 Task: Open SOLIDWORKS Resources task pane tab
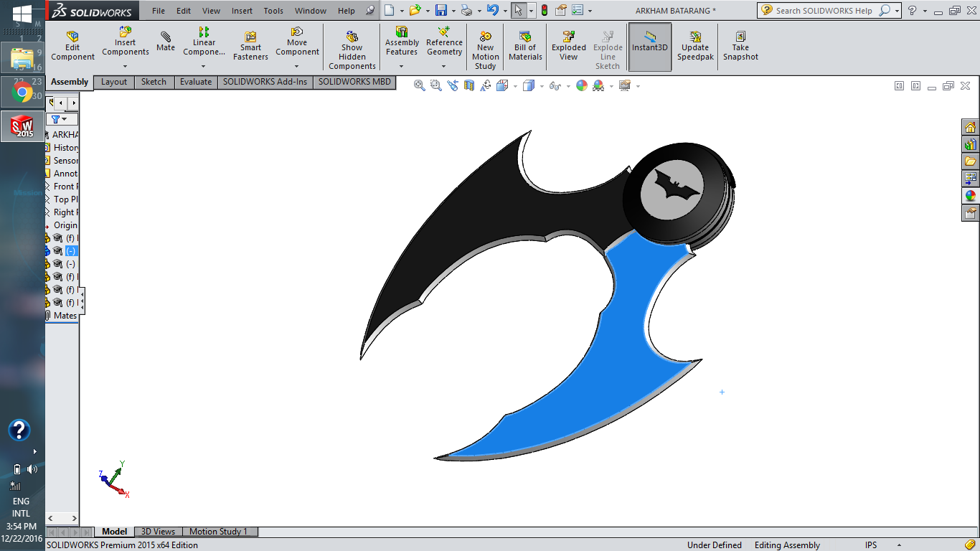click(971, 127)
